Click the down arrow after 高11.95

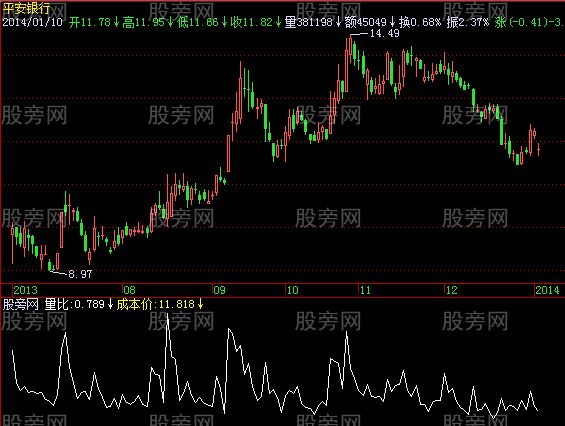coord(171,22)
